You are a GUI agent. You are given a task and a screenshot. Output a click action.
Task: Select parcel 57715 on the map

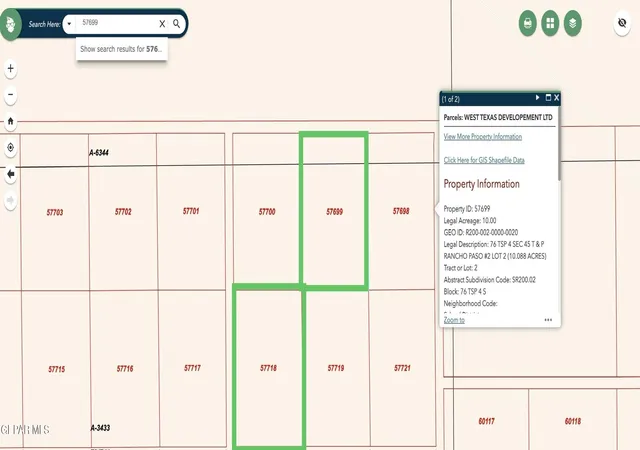tap(56, 369)
